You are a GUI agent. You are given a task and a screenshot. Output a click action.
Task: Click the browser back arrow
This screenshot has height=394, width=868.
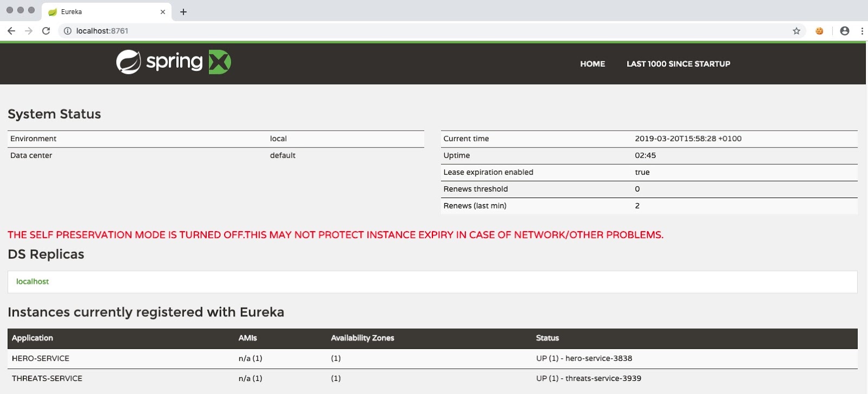coord(11,31)
